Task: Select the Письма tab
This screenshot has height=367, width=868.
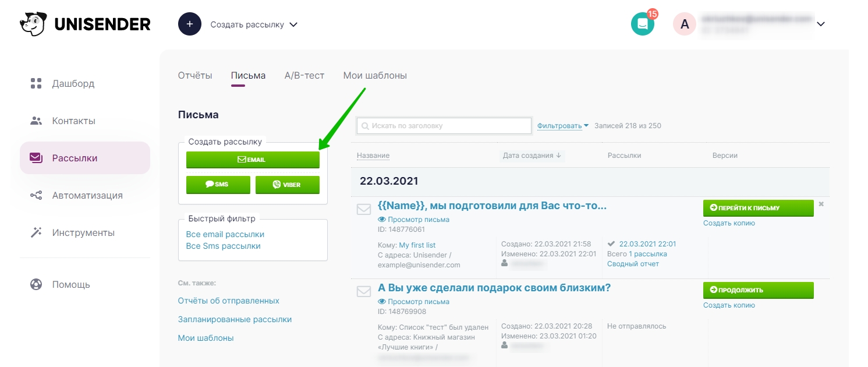Action: [248, 75]
